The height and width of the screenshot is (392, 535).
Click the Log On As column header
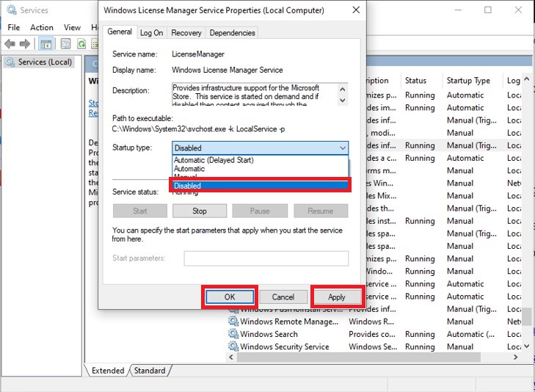click(x=513, y=81)
